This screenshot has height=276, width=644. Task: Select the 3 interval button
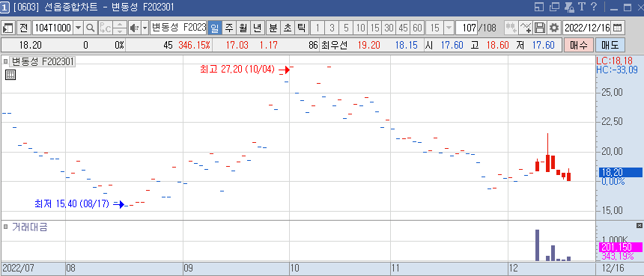coord(332,28)
